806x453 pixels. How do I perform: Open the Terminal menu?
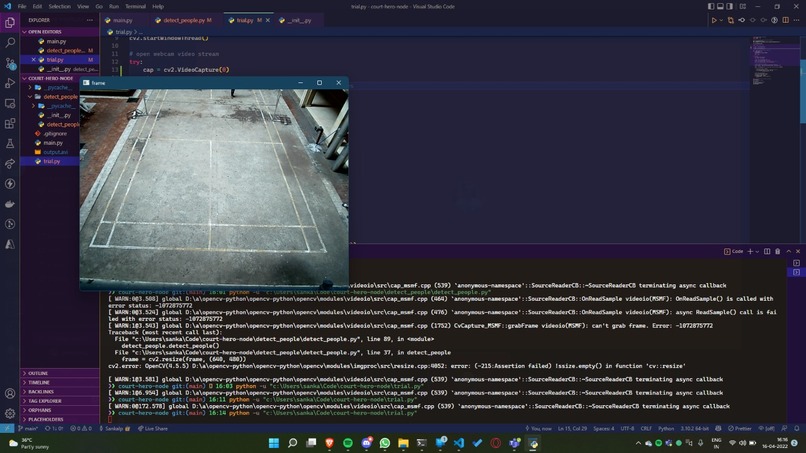pyautogui.click(x=135, y=7)
